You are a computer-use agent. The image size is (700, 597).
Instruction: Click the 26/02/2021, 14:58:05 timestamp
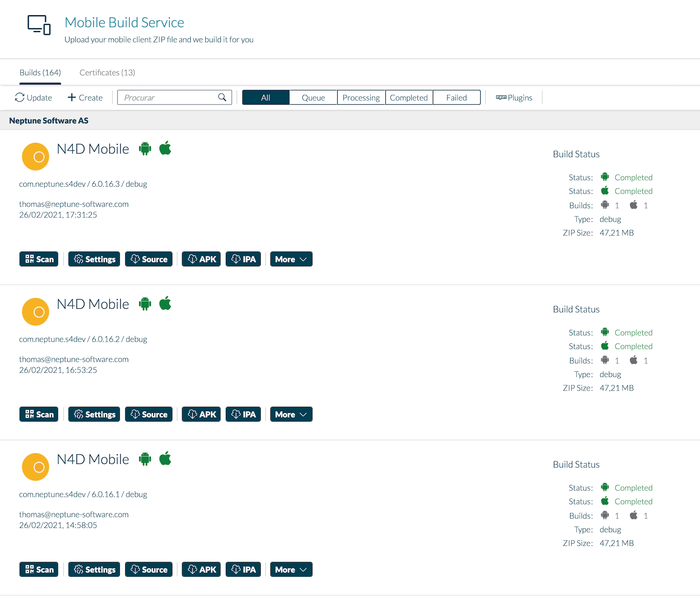[x=58, y=525]
